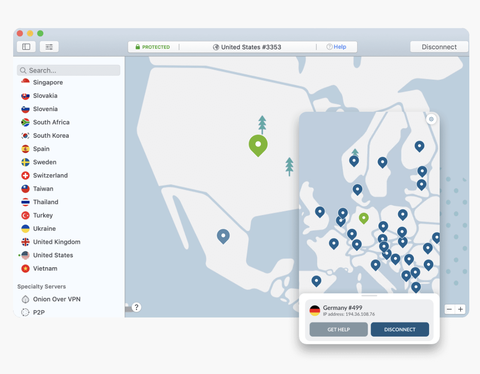Click the green United States map pin
The image size is (480, 374).
coord(258,145)
